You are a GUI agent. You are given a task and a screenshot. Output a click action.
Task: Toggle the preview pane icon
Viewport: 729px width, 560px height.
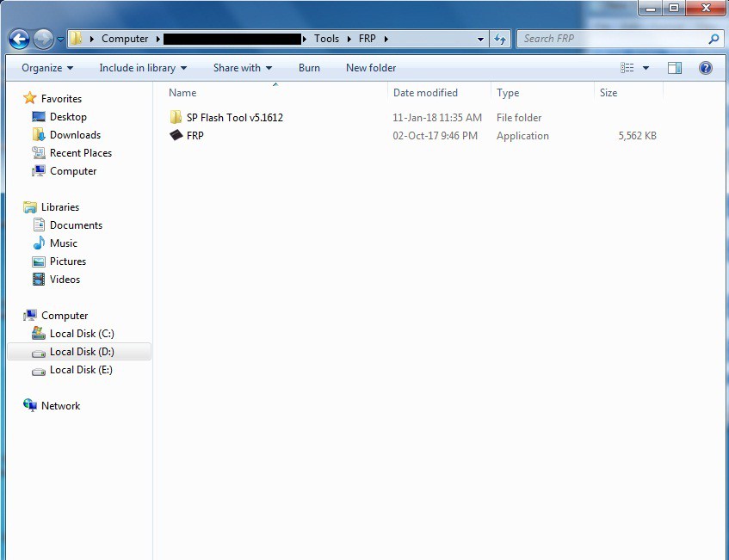coord(675,68)
